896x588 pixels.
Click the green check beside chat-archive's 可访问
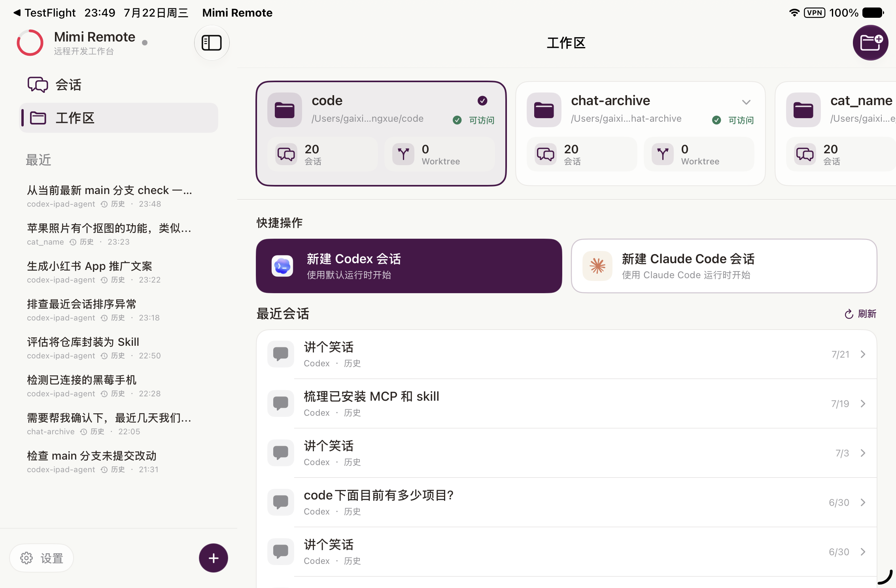pyautogui.click(x=716, y=120)
